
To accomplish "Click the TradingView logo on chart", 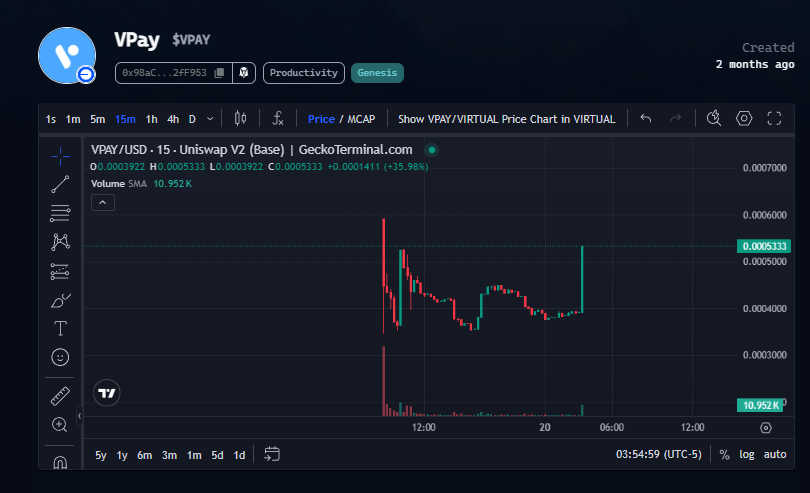I will click(107, 393).
